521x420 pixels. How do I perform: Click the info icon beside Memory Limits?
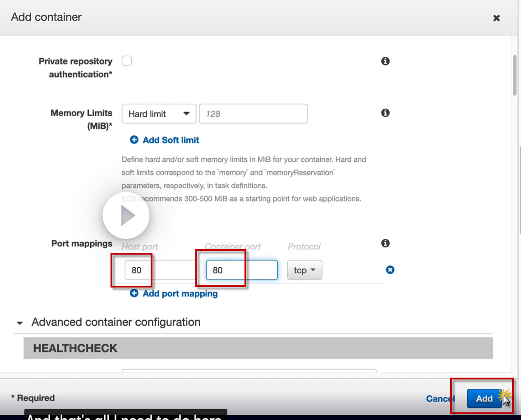[385, 113]
